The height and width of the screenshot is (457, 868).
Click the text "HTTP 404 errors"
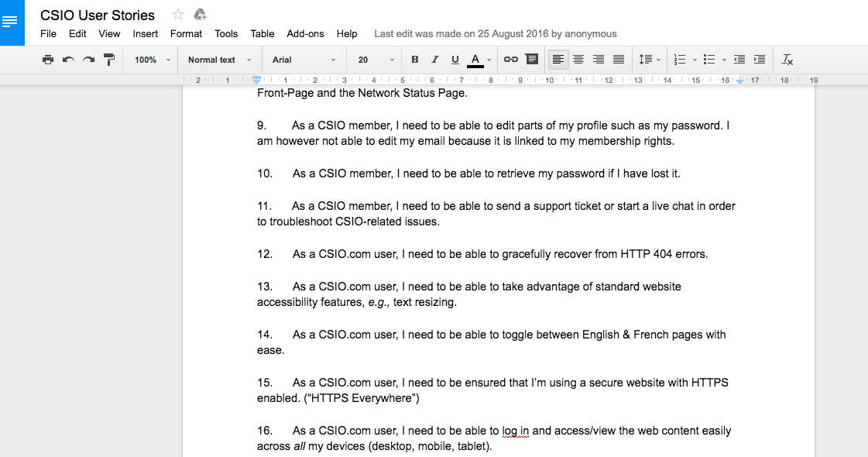click(664, 254)
